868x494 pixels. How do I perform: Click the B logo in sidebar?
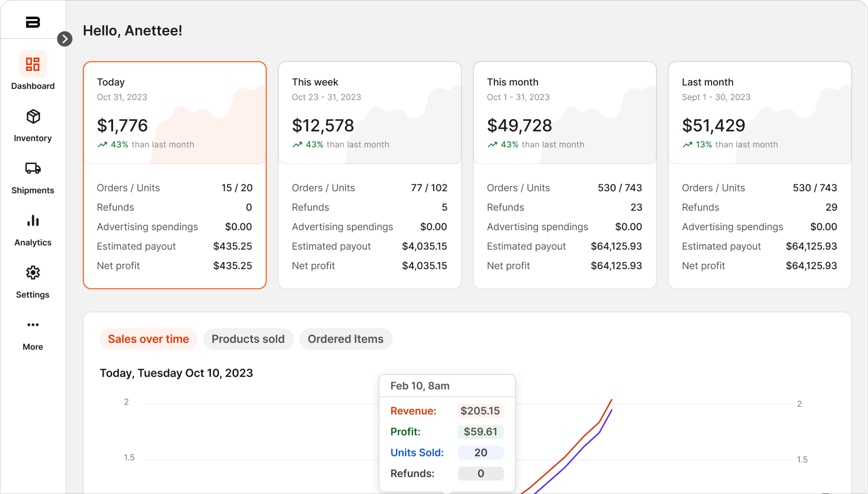pos(33,22)
